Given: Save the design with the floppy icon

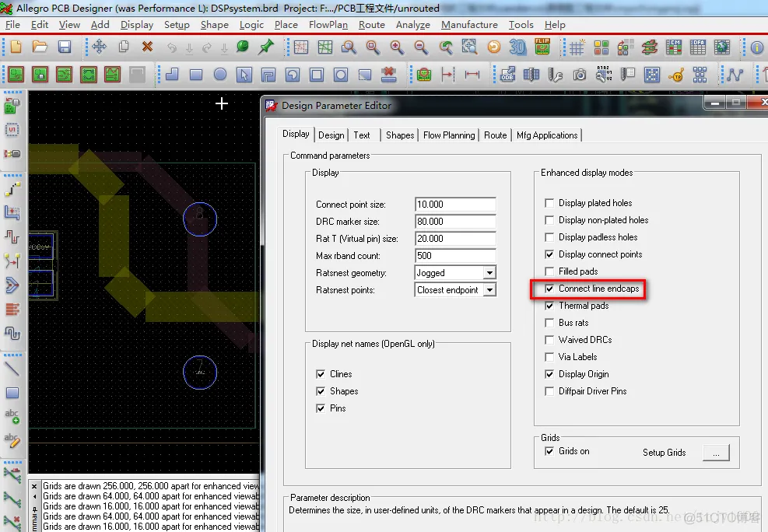Looking at the screenshot, I should click(x=64, y=47).
